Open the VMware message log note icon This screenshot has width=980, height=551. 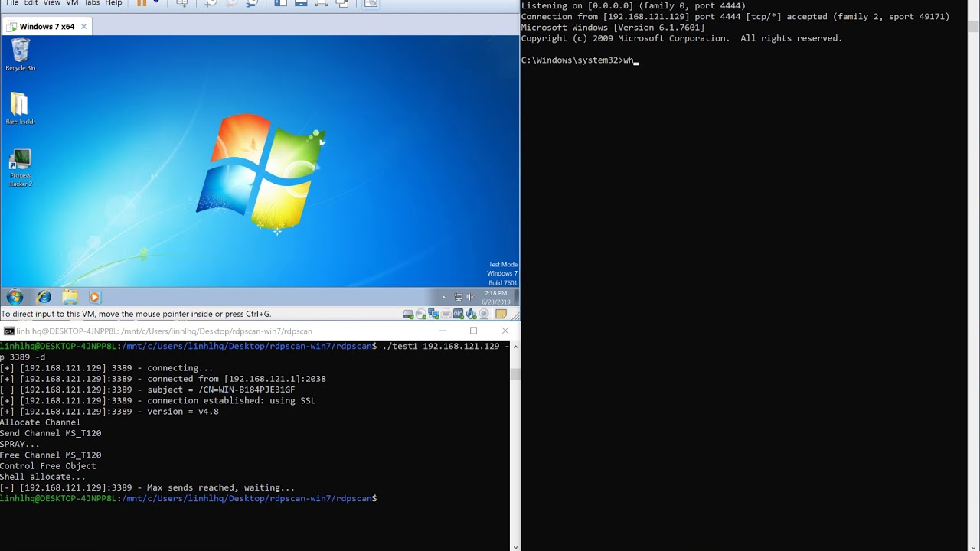pyautogui.click(x=501, y=314)
